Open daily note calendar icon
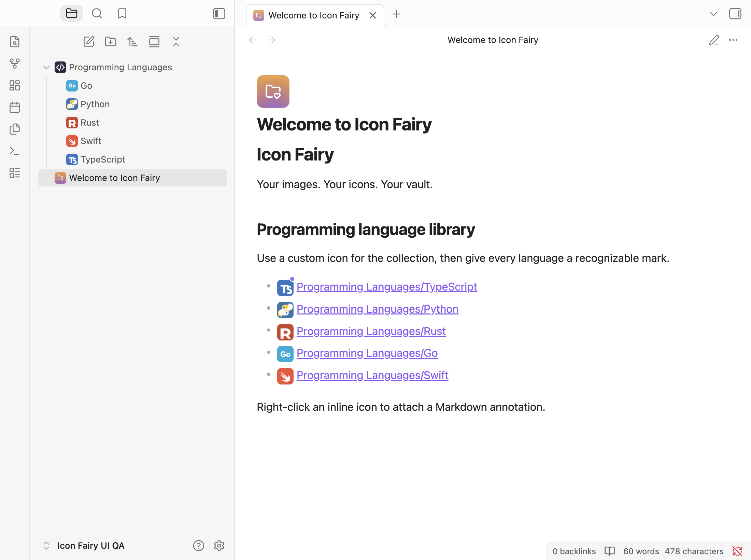Screen dimensions: 751x560 click(x=15, y=107)
